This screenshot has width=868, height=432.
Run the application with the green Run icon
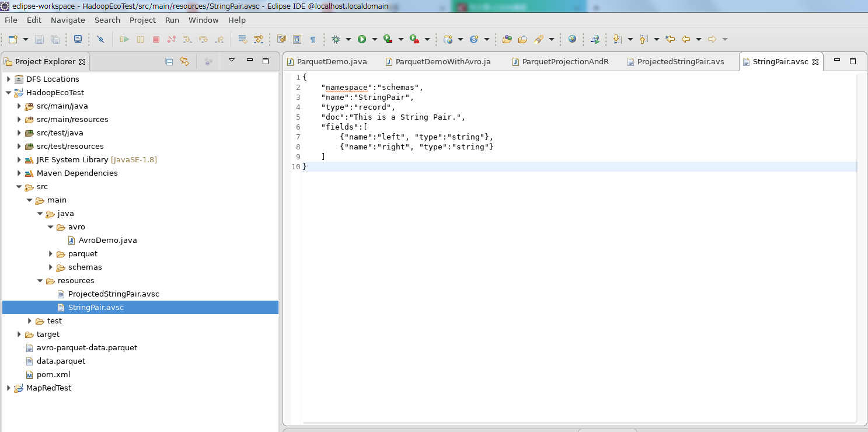click(x=362, y=39)
